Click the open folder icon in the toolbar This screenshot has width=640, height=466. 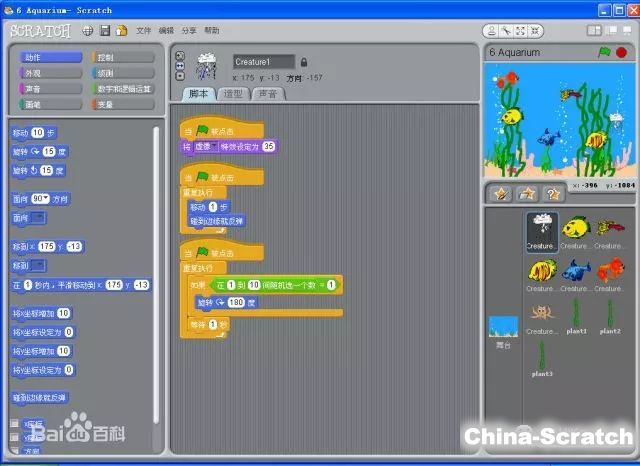pyautogui.click(x=121, y=30)
